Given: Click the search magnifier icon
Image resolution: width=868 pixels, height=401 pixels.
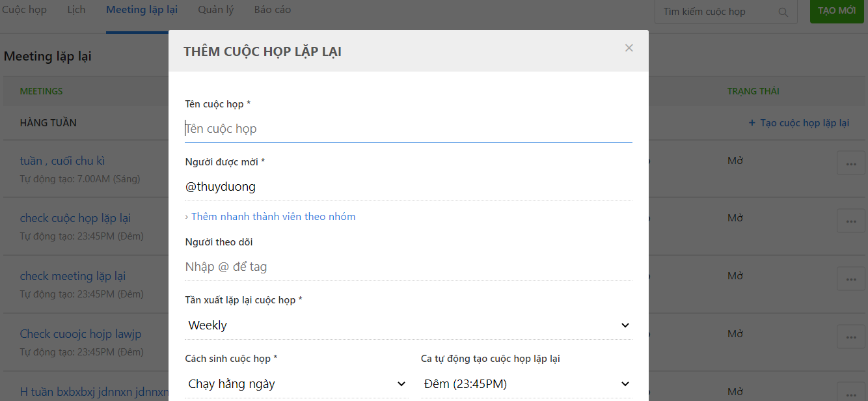Looking at the screenshot, I should click(x=783, y=12).
